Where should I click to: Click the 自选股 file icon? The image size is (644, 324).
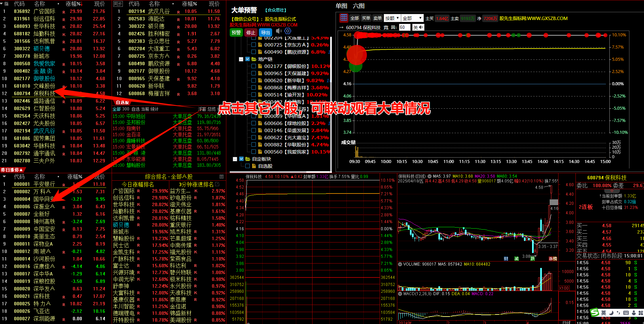pyautogui.click(x=254, y=166)
